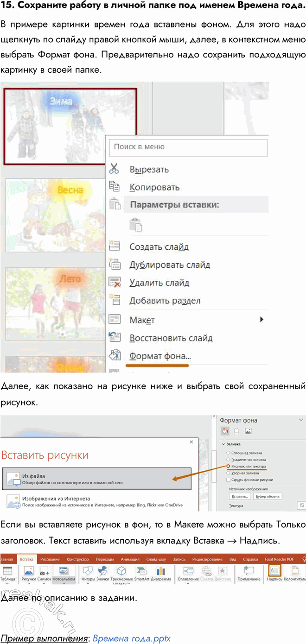This screenshot has height=644, width=306.
Task: Click the Примечание comment icon
Action: pyautogui.click(x=249, y=571)
